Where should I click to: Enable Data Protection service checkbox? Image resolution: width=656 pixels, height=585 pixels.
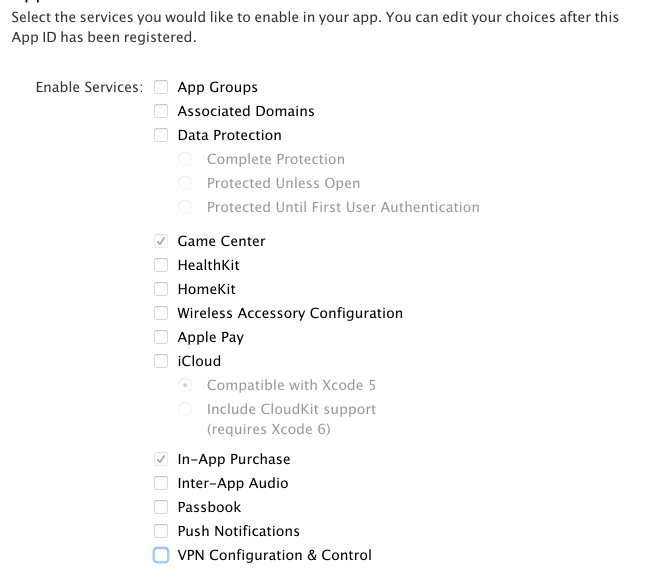[161, 135]
